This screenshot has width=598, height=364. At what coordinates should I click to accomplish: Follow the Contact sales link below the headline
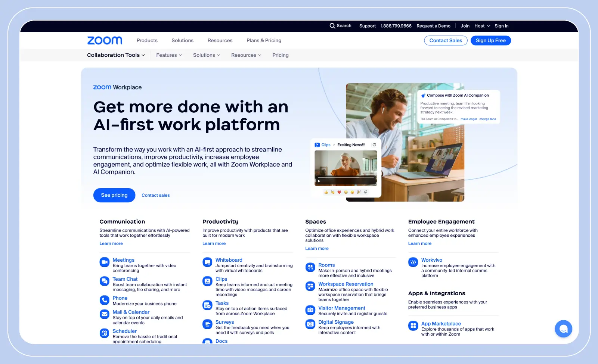click(155, 195)
